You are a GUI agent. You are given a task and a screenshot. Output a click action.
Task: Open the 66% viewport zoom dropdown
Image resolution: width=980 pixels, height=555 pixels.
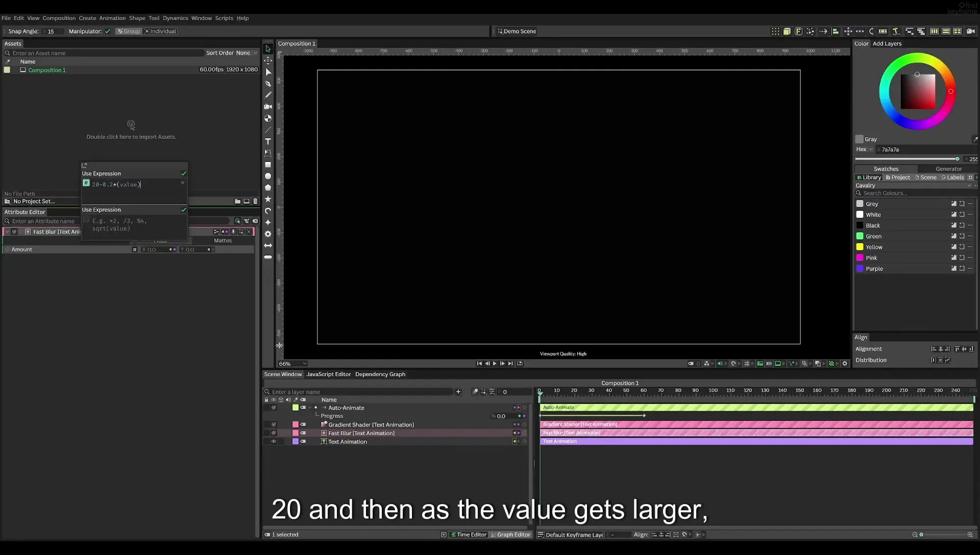(292, 364)
